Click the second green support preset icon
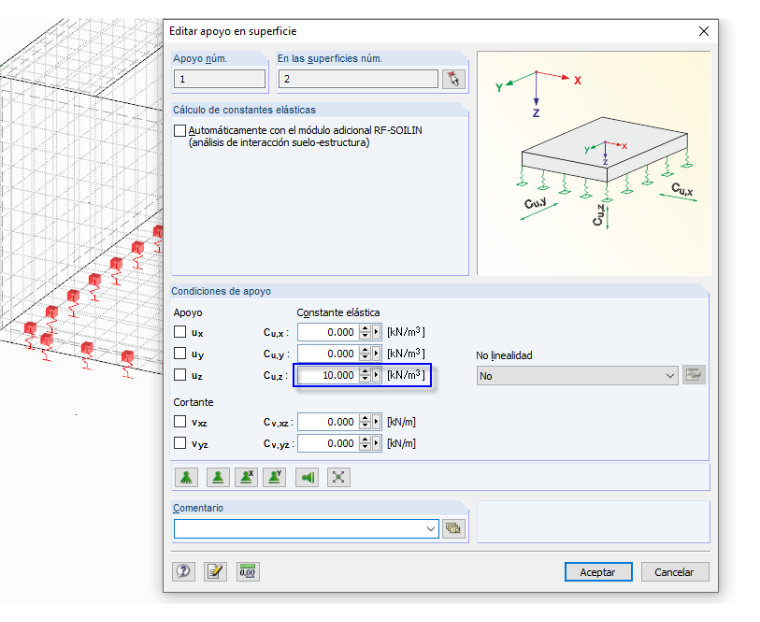The width and height of the screenshot is (760, 622). 218,478
